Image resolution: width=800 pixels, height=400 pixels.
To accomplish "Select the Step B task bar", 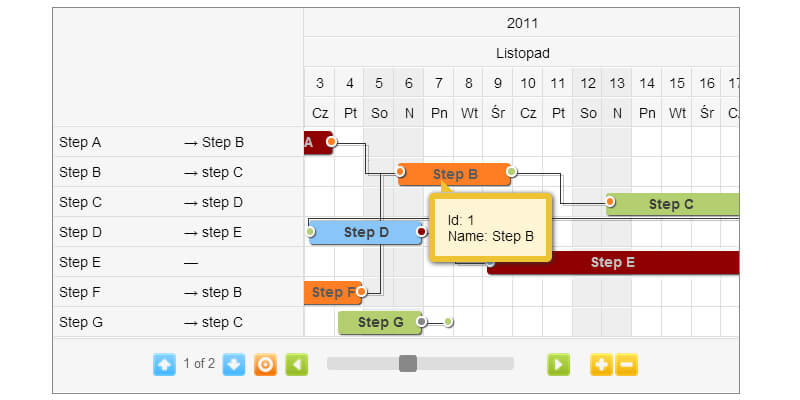I will 455,174.
